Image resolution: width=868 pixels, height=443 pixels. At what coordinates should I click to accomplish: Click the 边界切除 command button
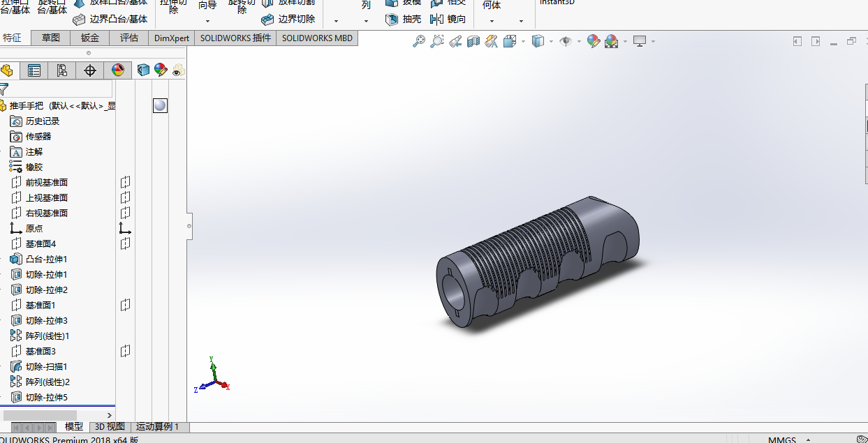[288, 19]
